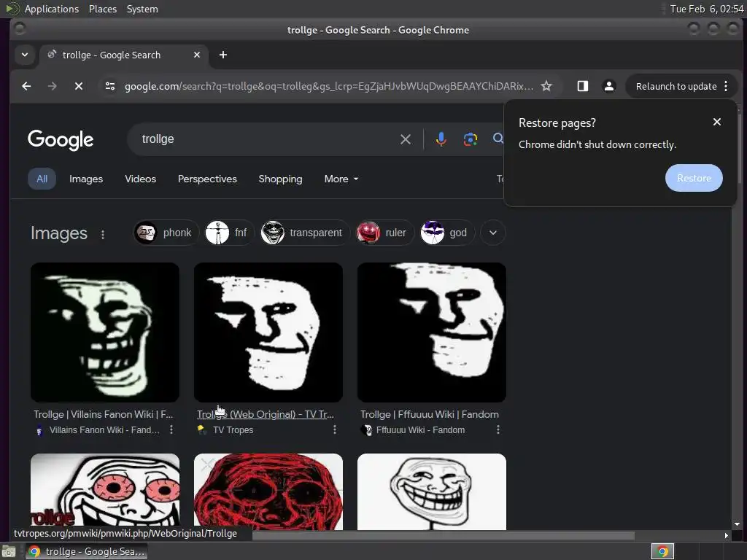Open site information icon in address bar
Screen dimensions: 747x560
110,86
